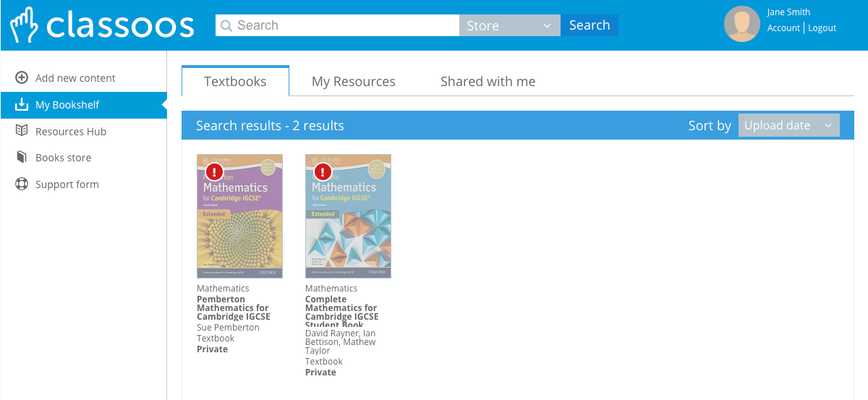The width and height of the screenshot is (868, 400).
Task: Open the Shared with me tab
Action: (x=488, y=82)
